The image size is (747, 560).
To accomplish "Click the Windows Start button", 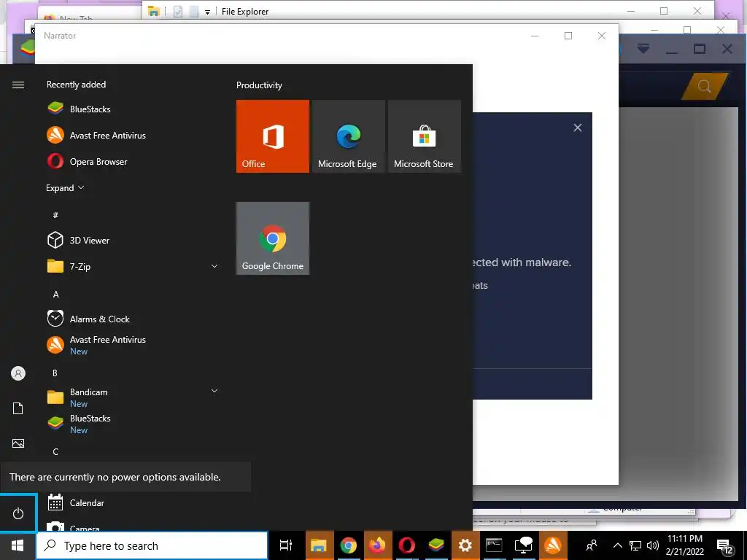I will pyautogui.click(x=18, y=545).
